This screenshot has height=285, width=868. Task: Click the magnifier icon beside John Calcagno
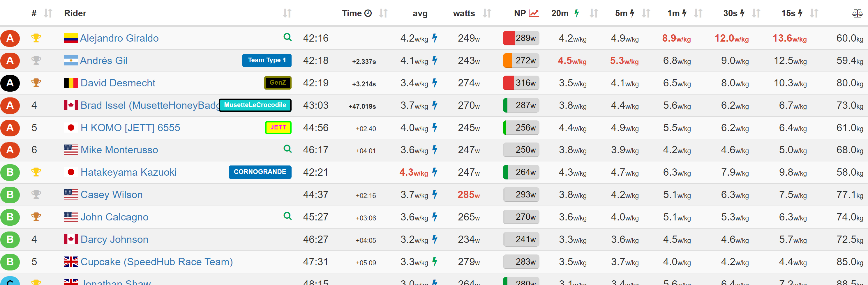(x=287, y=216)
